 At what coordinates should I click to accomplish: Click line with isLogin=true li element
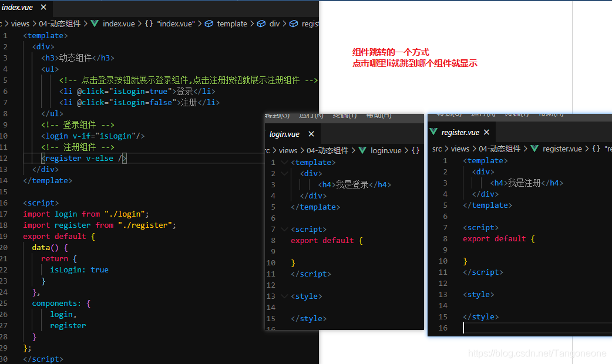(137, 91)
